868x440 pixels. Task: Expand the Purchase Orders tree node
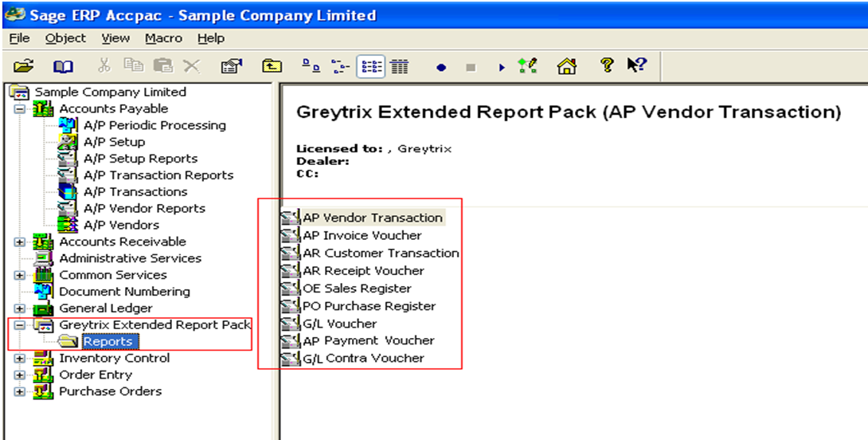tap(20, 391)
